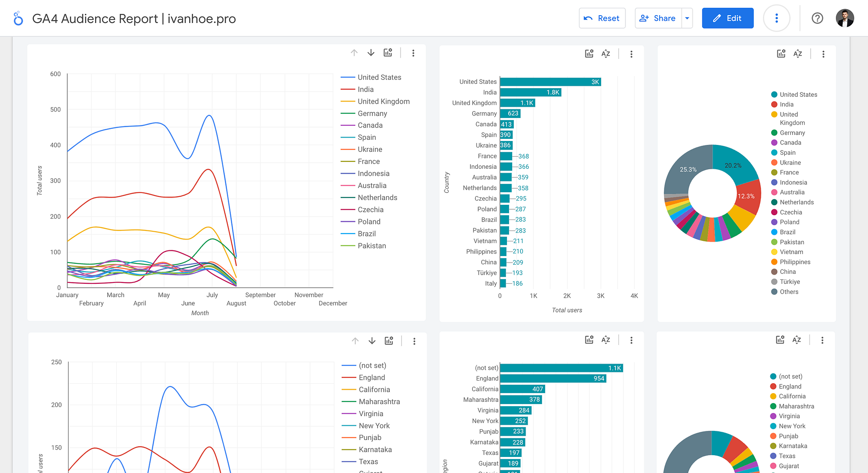
Task: Expand the Share dropdown arrow
Action: (687, 18)
